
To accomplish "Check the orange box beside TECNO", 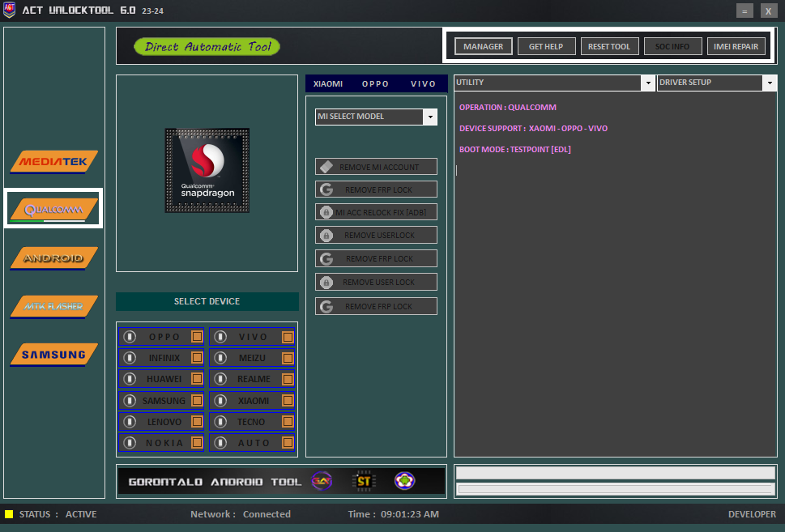I will (288, 421).
